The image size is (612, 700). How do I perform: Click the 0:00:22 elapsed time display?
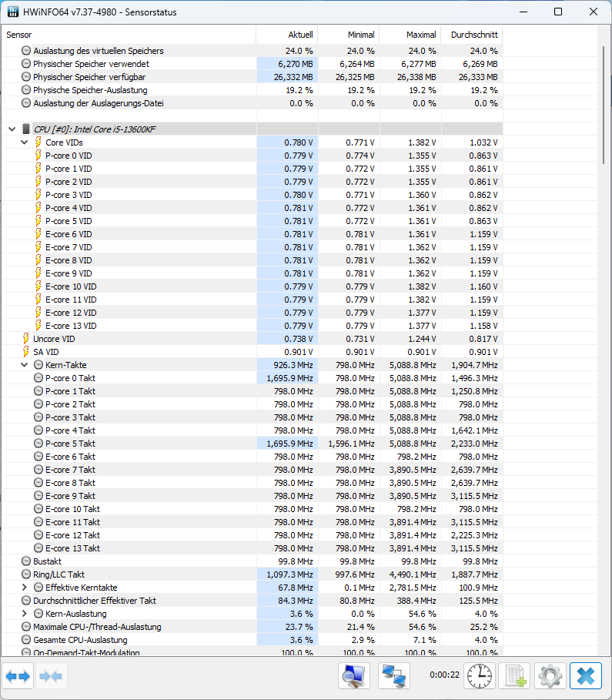(x=444, y=675)
